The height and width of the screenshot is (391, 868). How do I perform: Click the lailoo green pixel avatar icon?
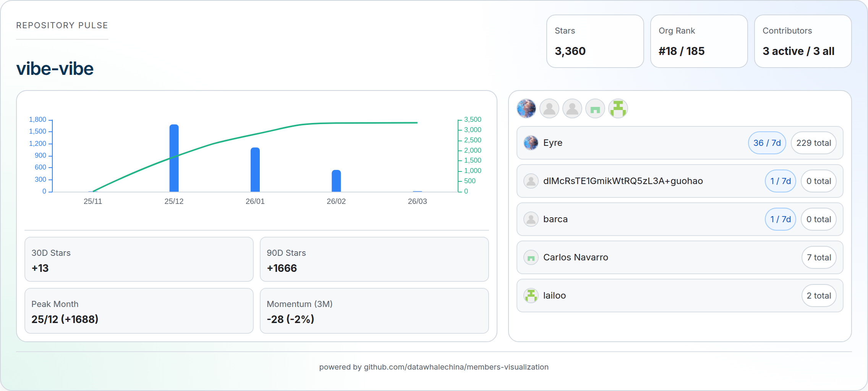pyautogui.click(x=618, y=108)
